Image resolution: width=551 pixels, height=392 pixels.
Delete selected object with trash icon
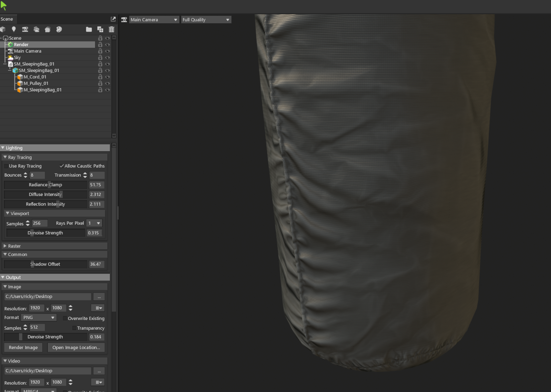111,29
